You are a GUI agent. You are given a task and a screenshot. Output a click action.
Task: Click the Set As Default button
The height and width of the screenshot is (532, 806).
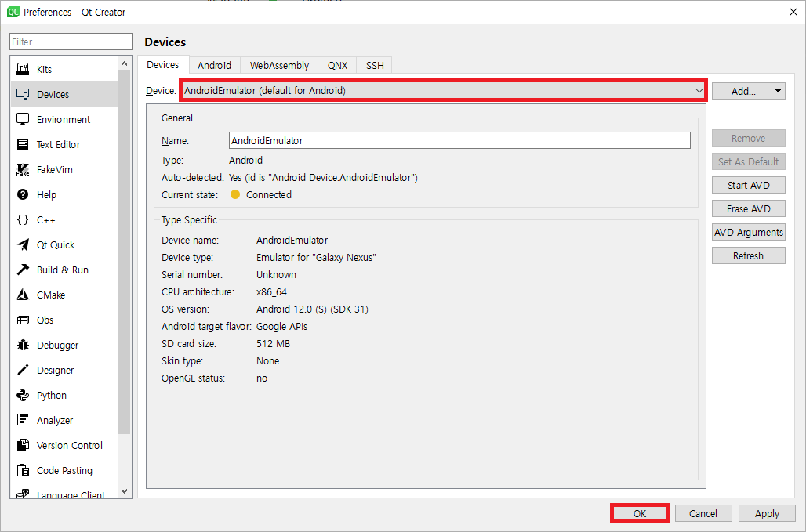click(x=749, y=161)
